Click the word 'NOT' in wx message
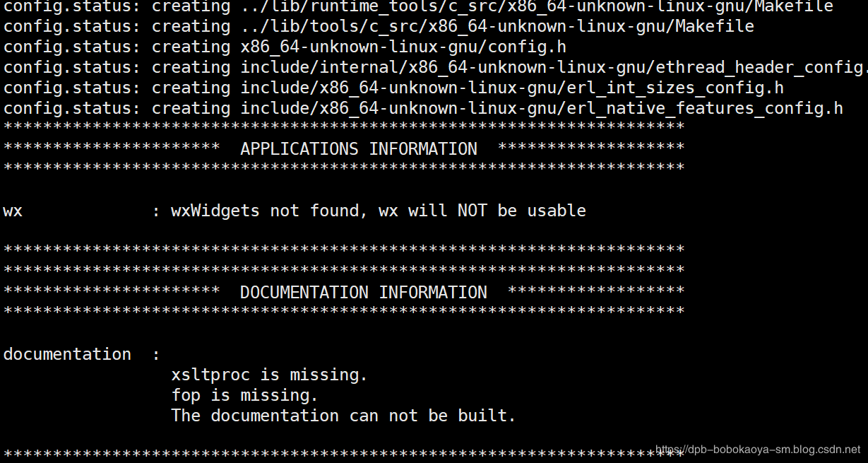 pyautogui.click(x=472, y=211)
